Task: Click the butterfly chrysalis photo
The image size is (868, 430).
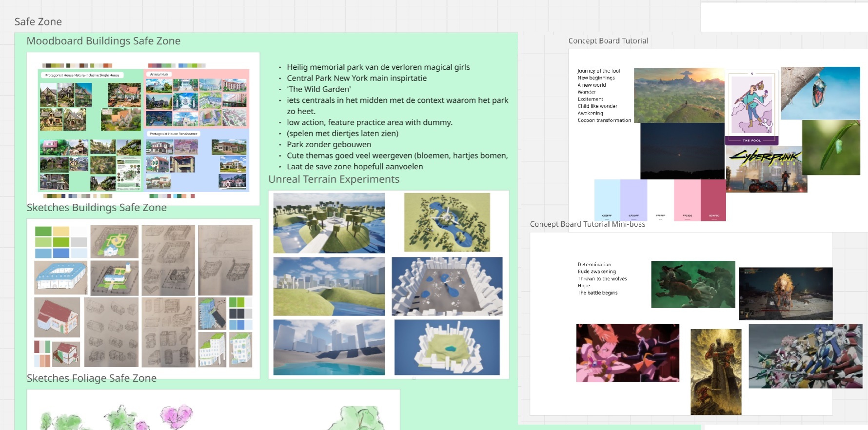Action: tap(820, 93)
